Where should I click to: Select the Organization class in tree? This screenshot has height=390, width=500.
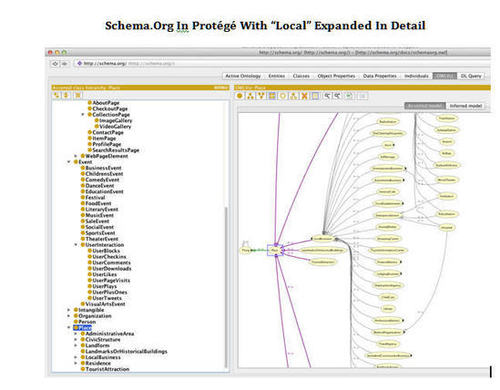coord(95,316)
